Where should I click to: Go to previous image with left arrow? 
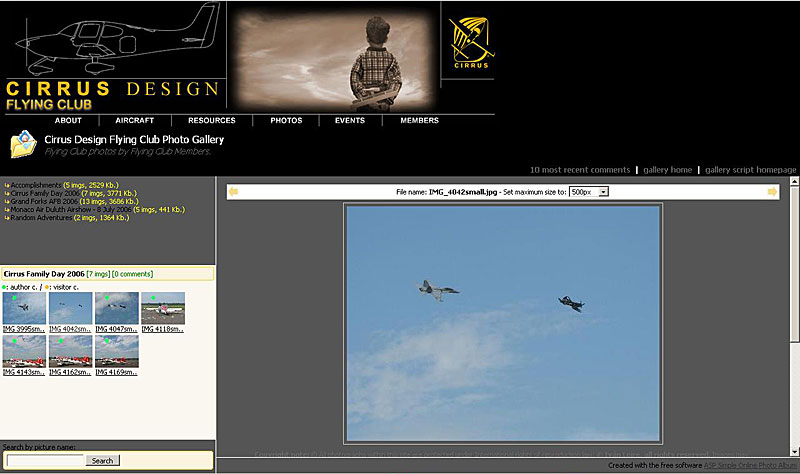tap(233, 192)
